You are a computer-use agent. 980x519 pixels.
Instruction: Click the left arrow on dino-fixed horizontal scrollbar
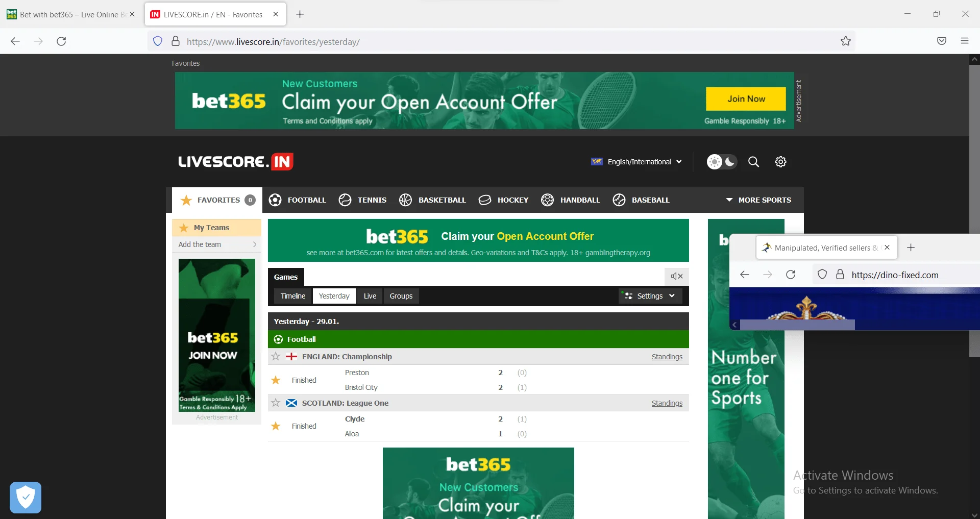coord(734,325)
